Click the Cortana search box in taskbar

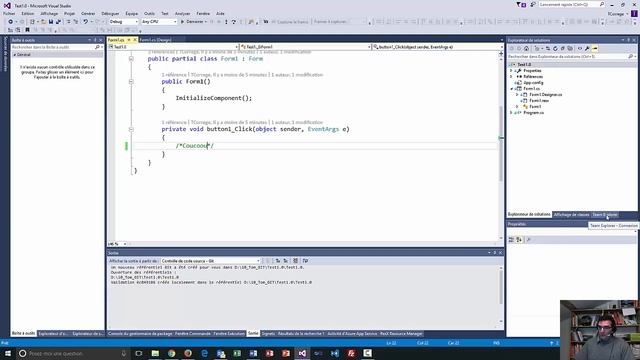(x=73, y=353)
